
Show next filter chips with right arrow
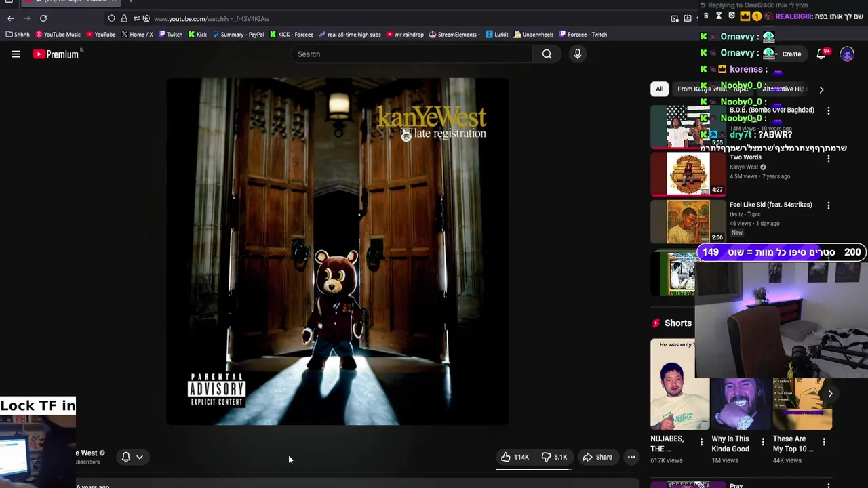tap(821, 89)
